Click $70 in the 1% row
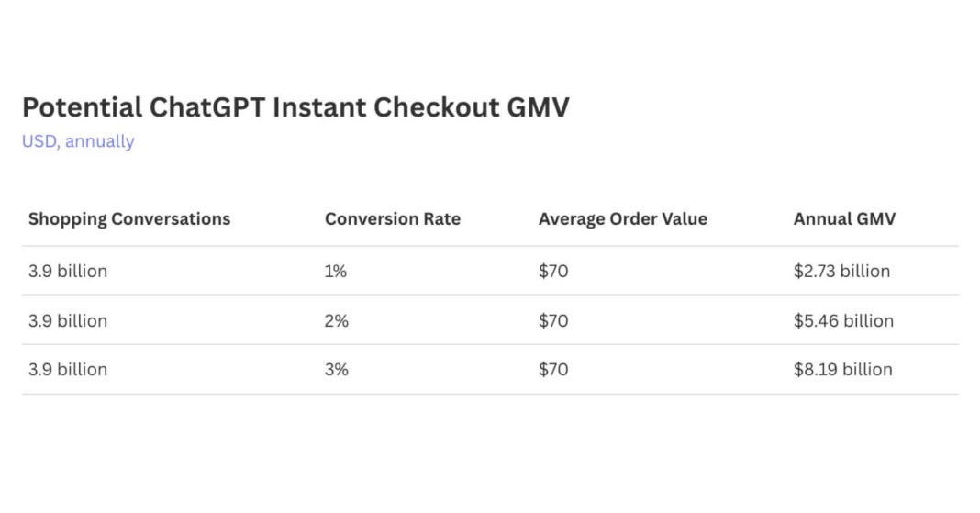 tap(553, 272)
